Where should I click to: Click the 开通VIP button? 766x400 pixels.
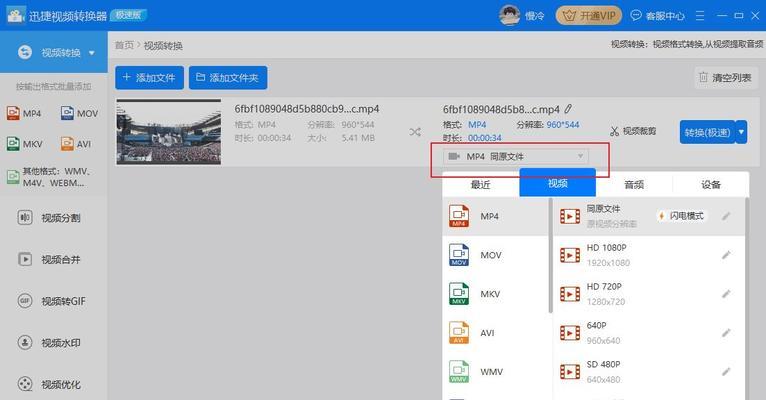[x=589, y=16]
